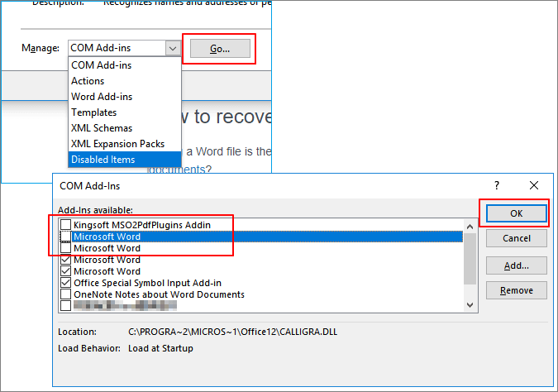
Task: Click the help question mark in COM Add-Ins dialog
Action: (x=497, y=185)
